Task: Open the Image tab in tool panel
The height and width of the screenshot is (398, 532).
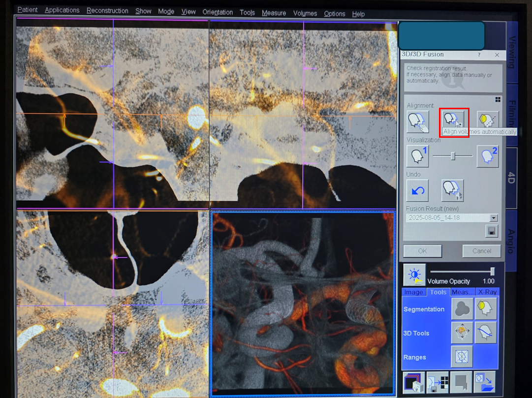Action: point(413,292)
